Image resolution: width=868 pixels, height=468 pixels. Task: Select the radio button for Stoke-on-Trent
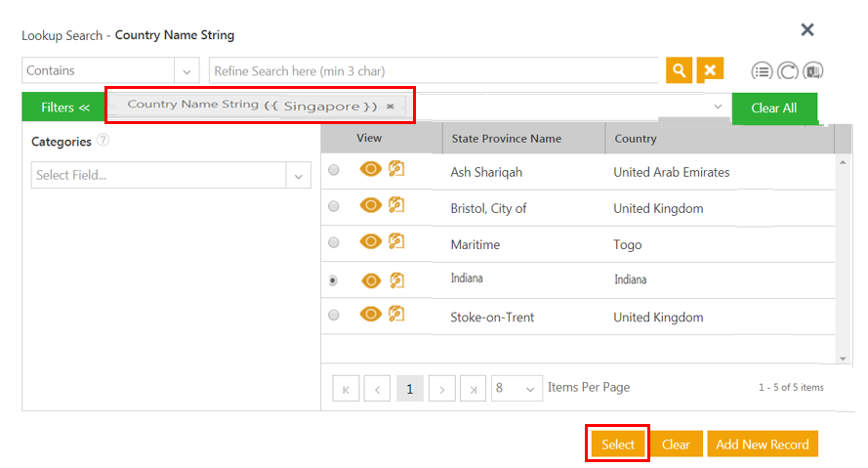[334, 316]
